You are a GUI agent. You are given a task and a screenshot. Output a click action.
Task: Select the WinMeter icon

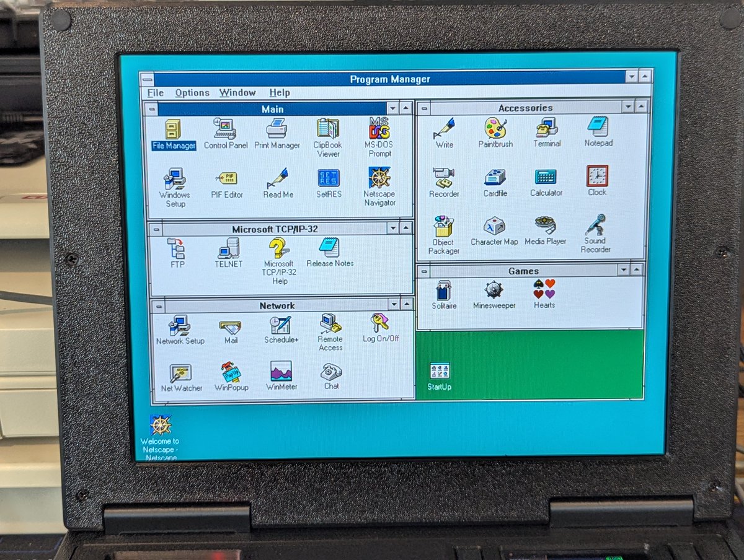point(281,372)
